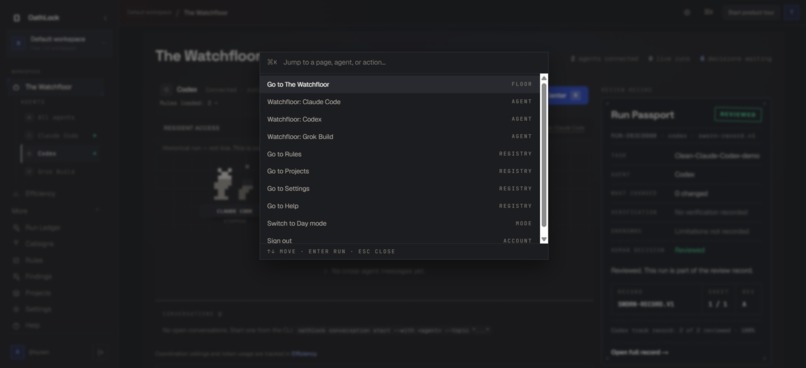Image resolution: width=806 pixels, height=368 pixels.
Task: Select 'Watchfloor: Codex' in the palette
Action: 399,119
